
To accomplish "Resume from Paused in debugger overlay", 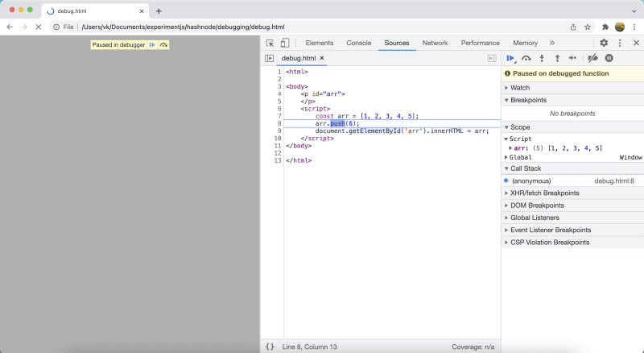I will (152, 45).
